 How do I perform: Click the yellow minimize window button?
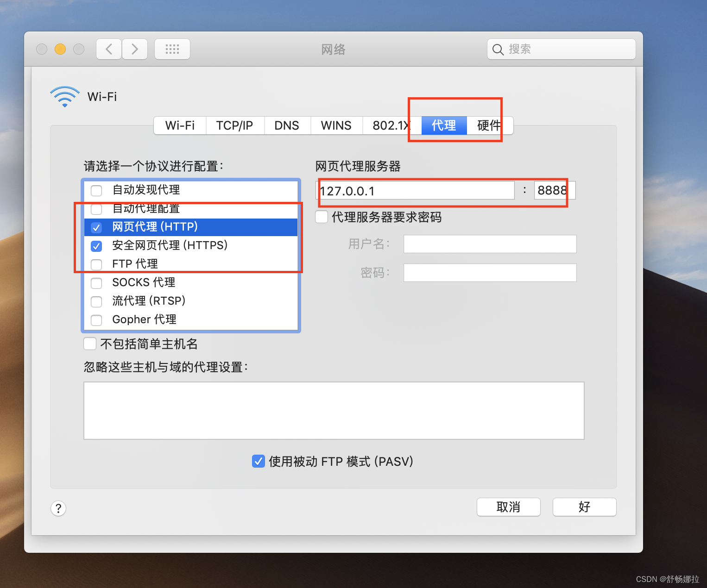[60, 49]
